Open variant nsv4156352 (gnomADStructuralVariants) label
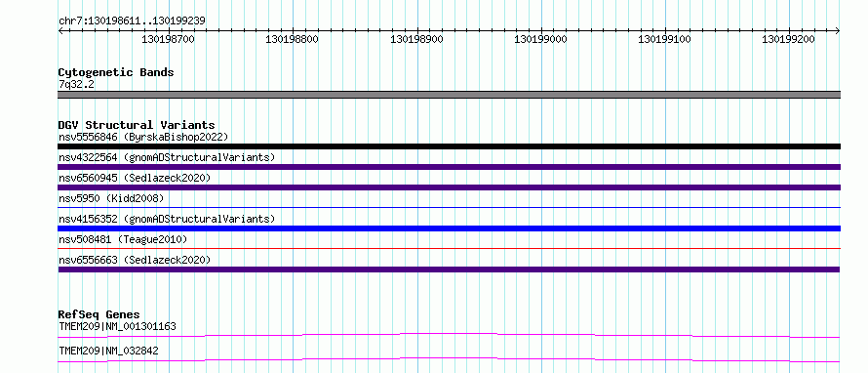The width and height of the screenshot is (868, 373). pyautogui.click(x=167, y=219)
